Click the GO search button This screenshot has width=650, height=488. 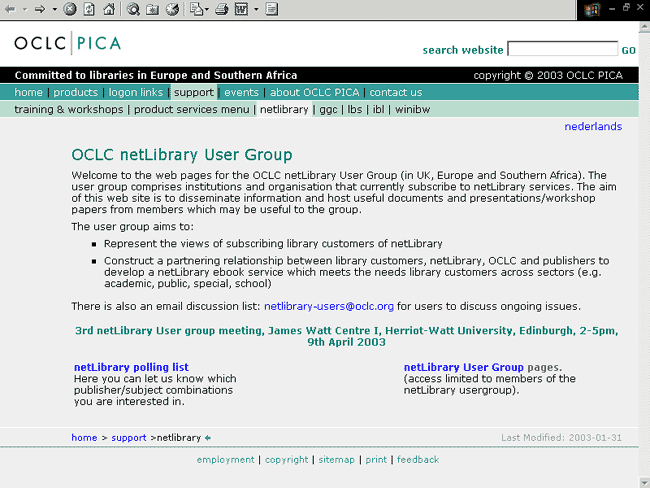[x=628, y=50]
